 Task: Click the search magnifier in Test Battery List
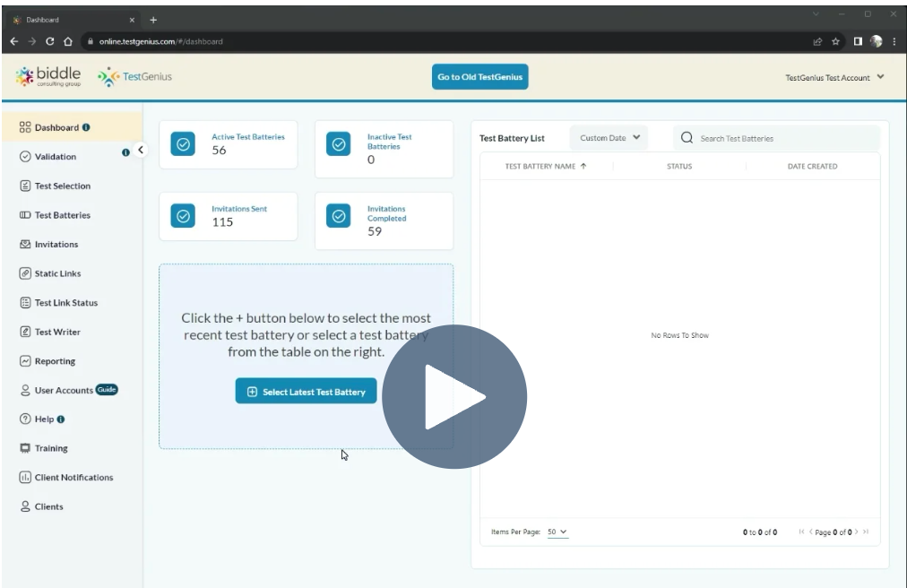685,138
